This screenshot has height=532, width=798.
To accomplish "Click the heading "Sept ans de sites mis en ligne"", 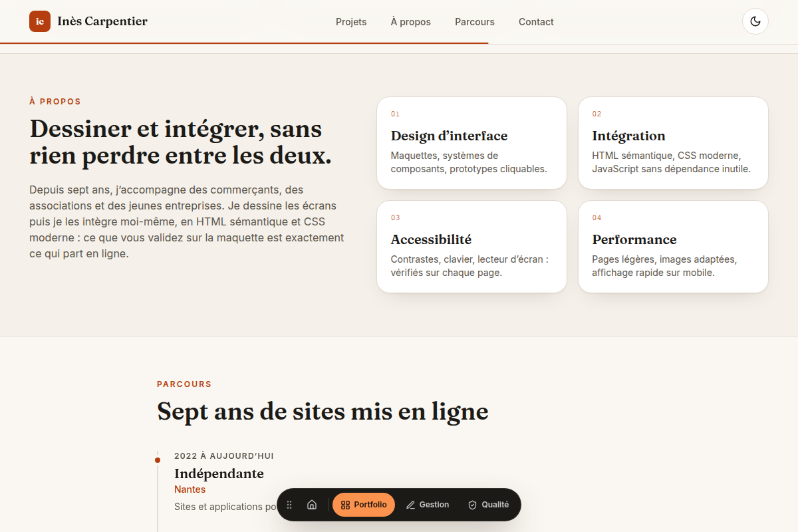I will coord(323,411).
